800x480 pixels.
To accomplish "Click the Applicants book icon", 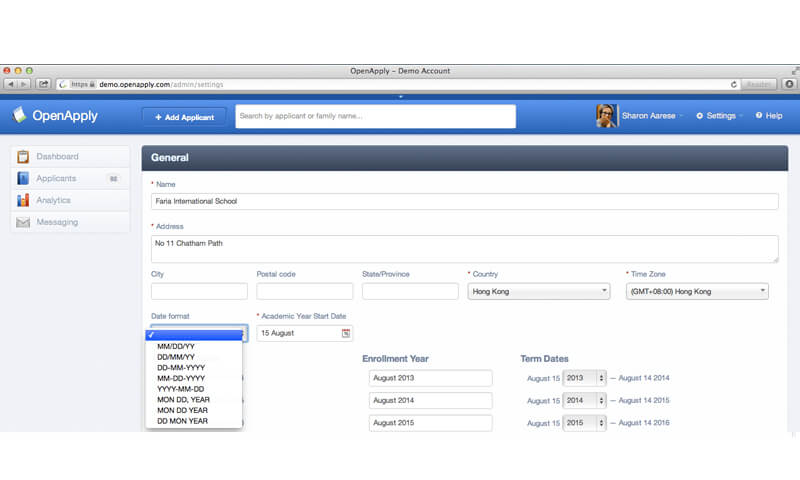I will click(23, 178).
